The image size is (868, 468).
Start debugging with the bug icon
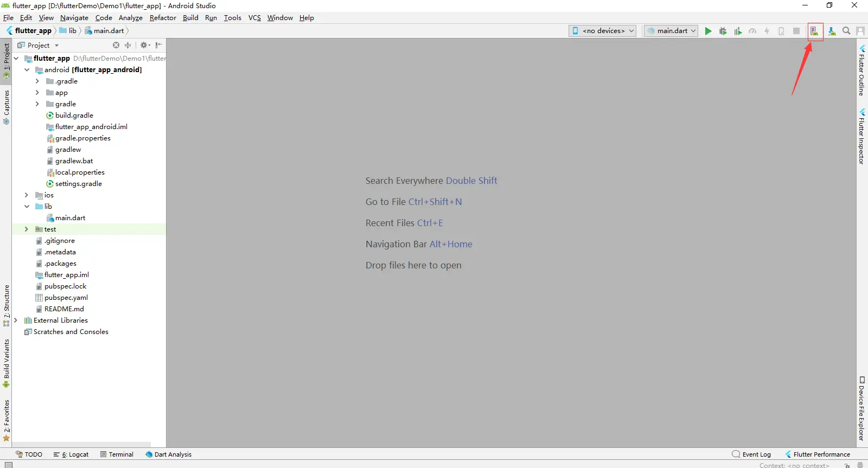[723, 31]
